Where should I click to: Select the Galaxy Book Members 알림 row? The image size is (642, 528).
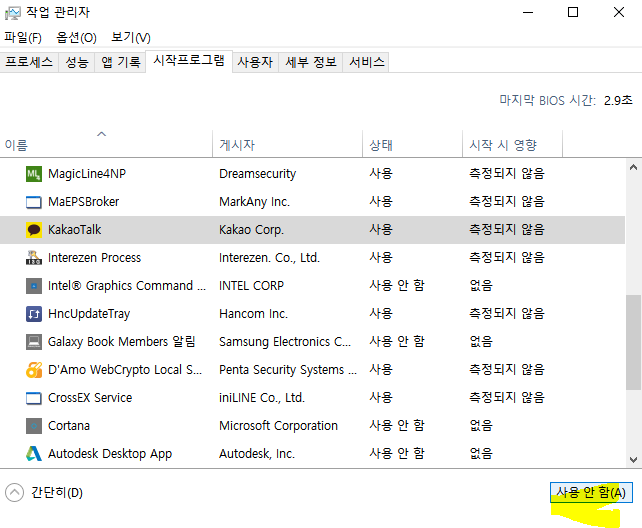(x=312, y=342)
